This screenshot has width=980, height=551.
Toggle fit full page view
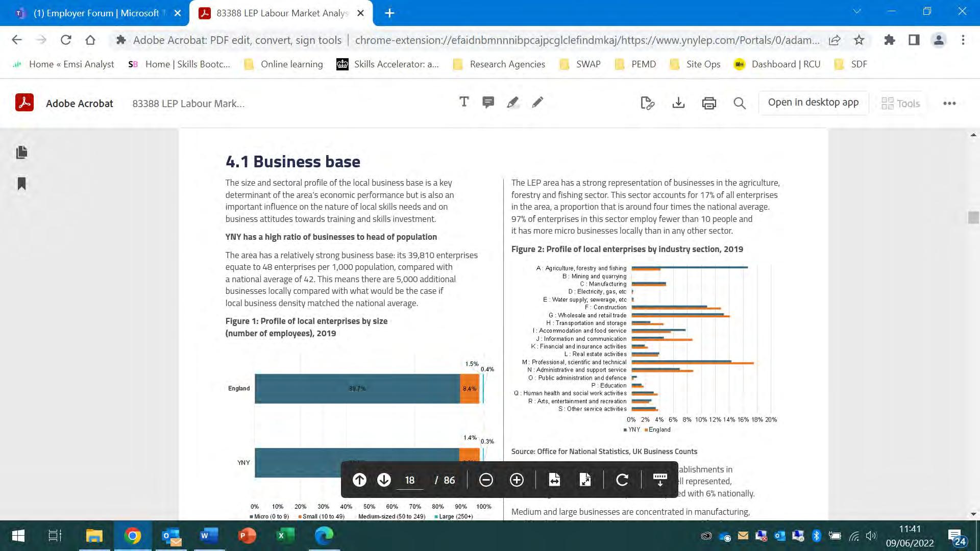point(585,480)
